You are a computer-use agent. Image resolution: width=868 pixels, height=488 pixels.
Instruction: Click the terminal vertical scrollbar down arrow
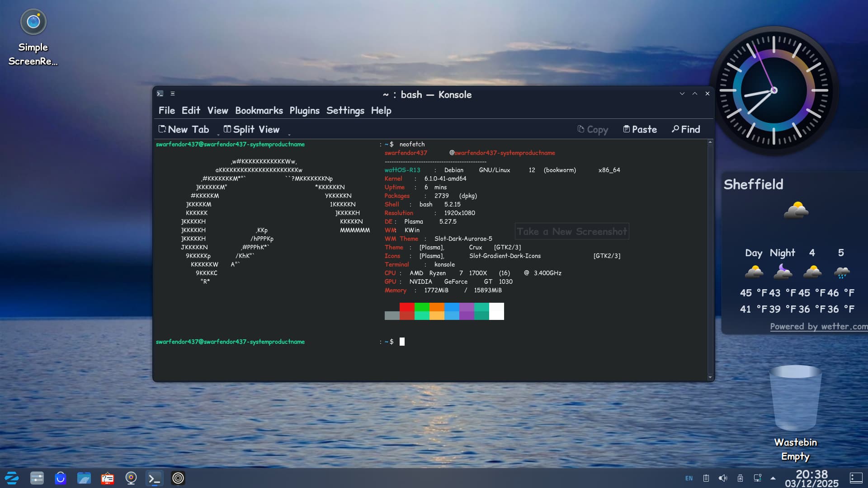[710, 377]
